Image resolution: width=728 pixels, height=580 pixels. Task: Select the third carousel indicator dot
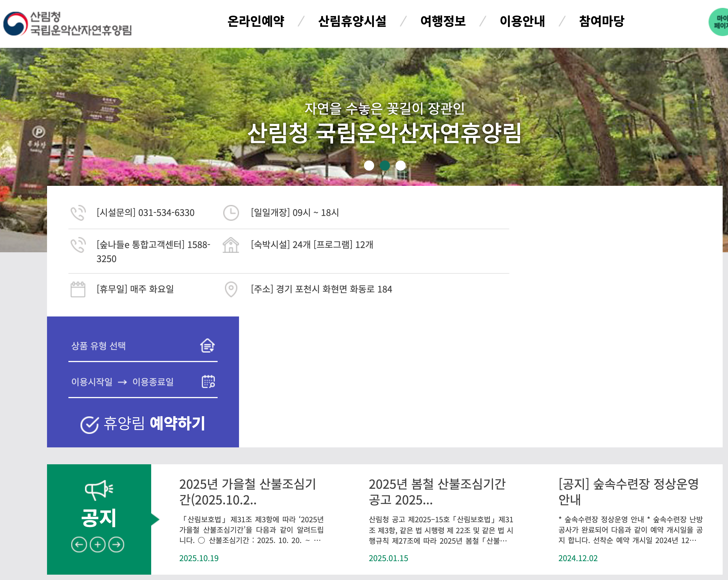coord(401,166)
